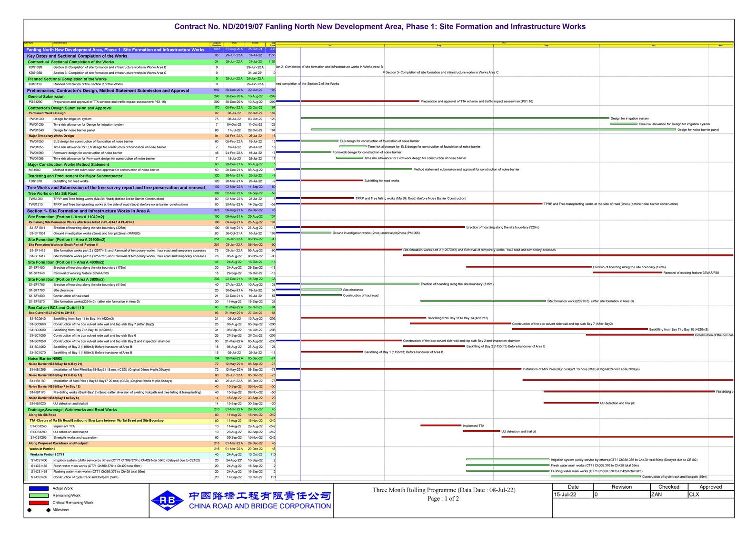Select the 'Drainage,Sewerage, Waterworks and Road Works' row
This screenshot has height=535, width=756.
[x=150, y=409]
